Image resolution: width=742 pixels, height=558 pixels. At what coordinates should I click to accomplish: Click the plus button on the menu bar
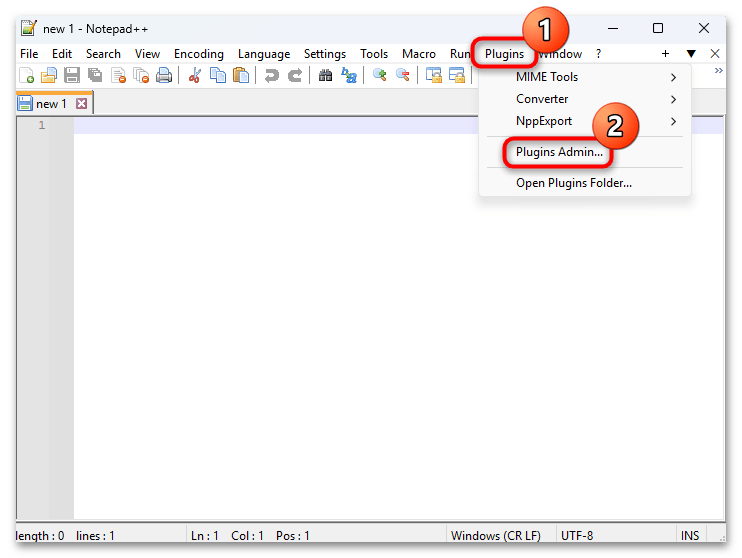coord(665,54)
